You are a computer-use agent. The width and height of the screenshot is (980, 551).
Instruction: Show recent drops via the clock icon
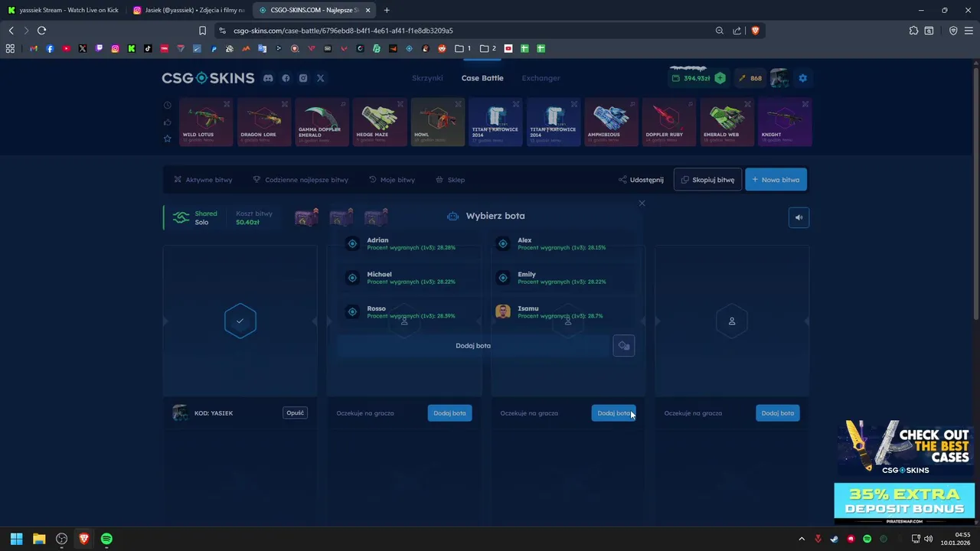point(168,106)
